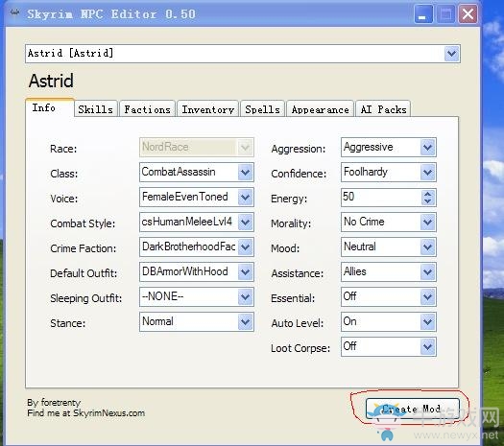504x446 pixels.
Task: Click the 'Default Outfit:' label
Action: point(84,273)
